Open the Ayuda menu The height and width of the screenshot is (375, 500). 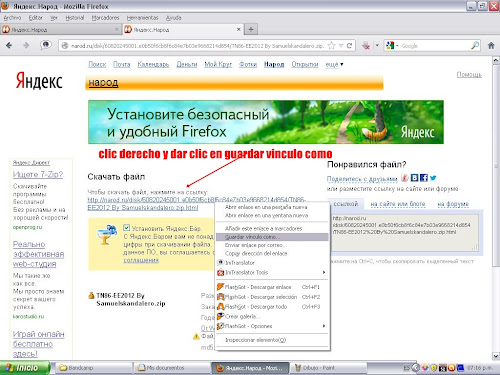173,18
